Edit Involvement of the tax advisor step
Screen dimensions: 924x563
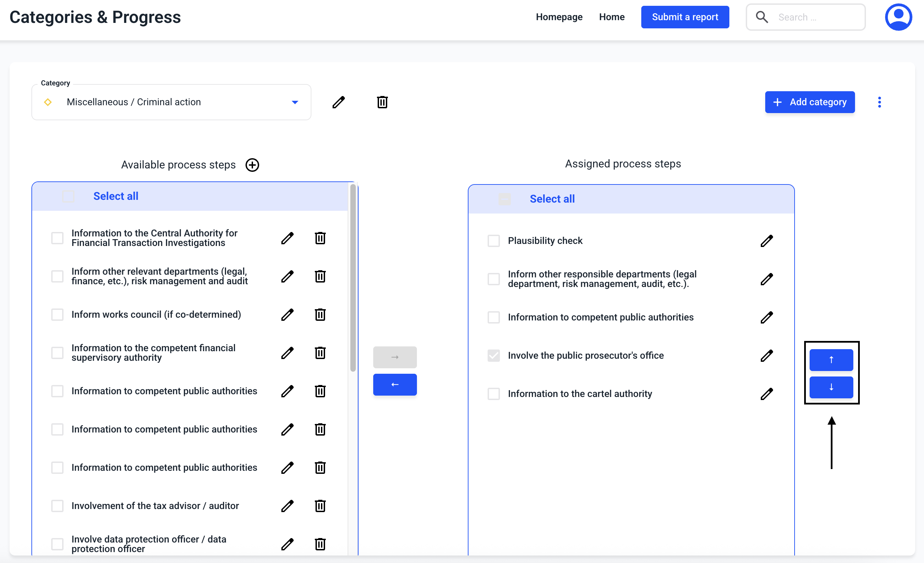(x=287, y=506)
